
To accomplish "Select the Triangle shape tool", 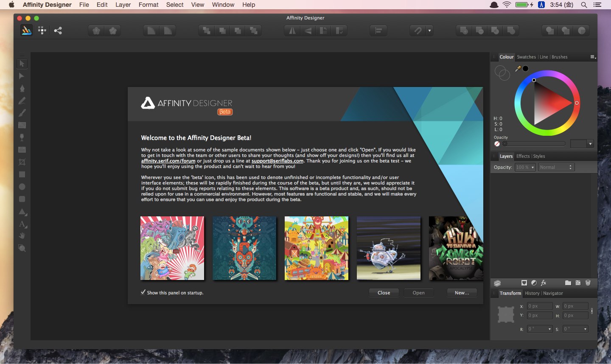I will point(22,212).
